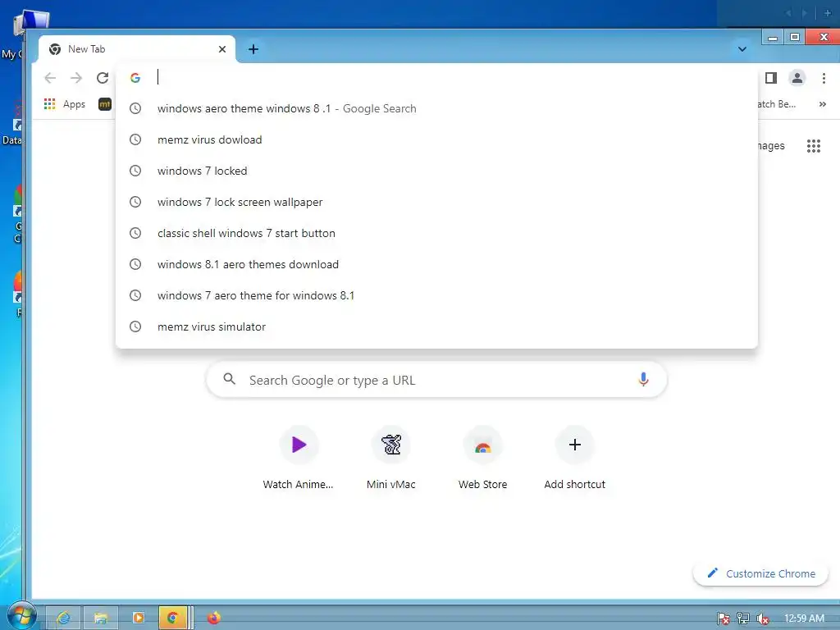This screenshot has height=630, width=840.
Task: Open a new tab with the plus button
Action: (253, 49)
